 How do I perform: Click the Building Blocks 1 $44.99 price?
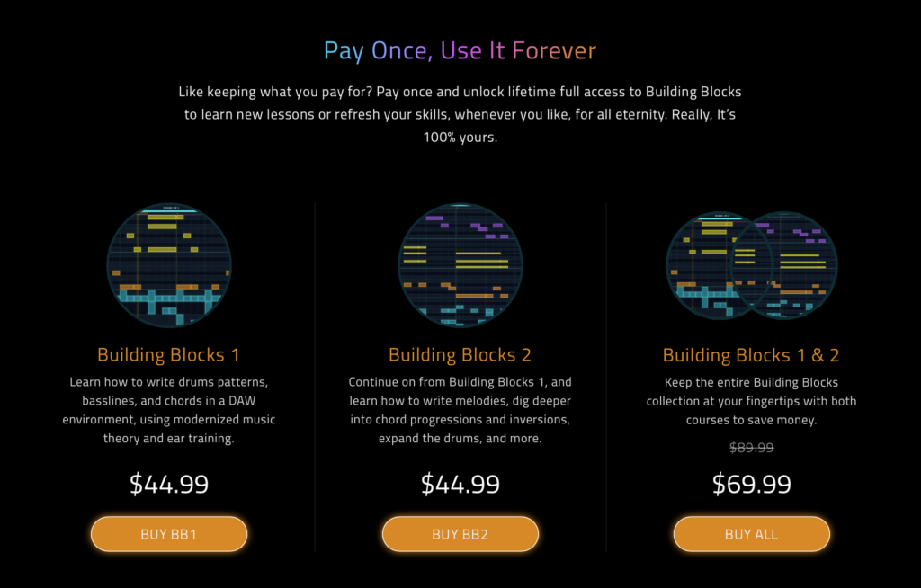(x=169, y=484)
